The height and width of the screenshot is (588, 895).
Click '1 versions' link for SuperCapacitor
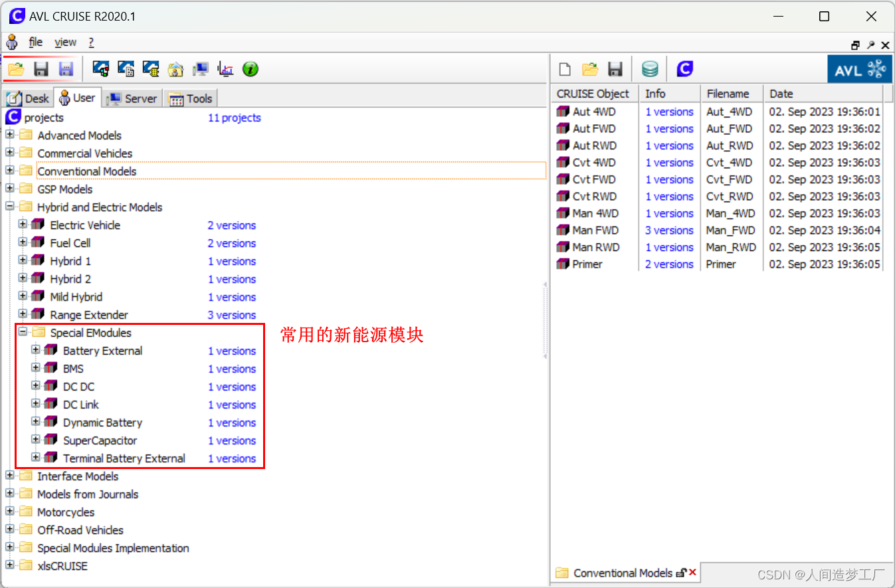[232, 441]
